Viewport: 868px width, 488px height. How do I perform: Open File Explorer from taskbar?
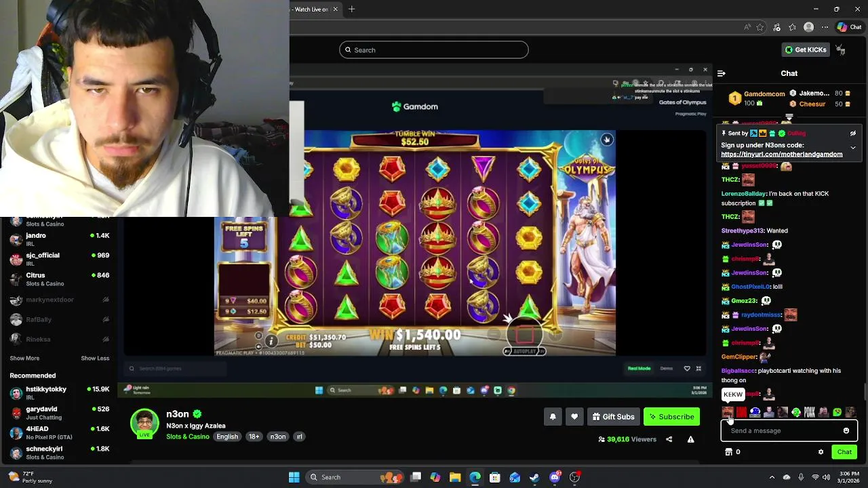455,477
